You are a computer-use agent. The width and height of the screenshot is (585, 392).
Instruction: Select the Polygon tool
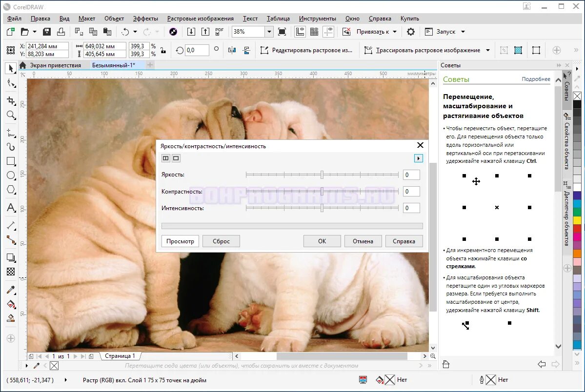pyautogui.click(x=11, y=190)
